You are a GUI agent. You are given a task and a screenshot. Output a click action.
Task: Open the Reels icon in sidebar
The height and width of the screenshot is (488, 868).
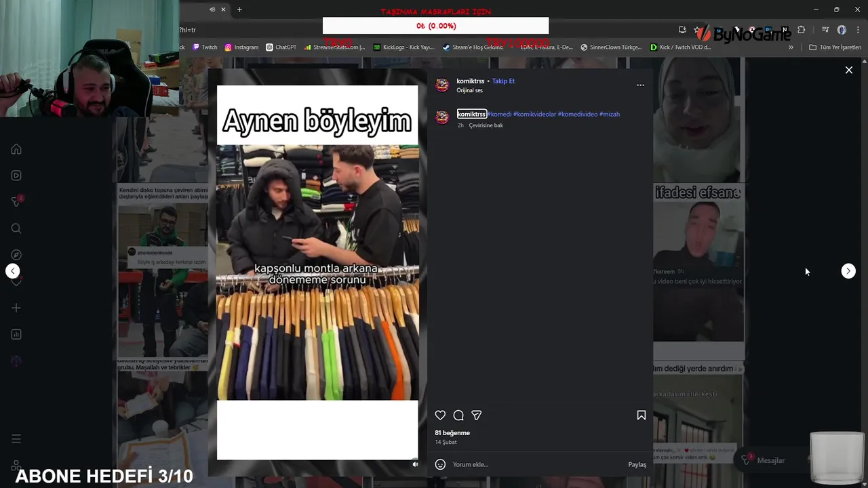pyautogui.click(x=16, y=176)
